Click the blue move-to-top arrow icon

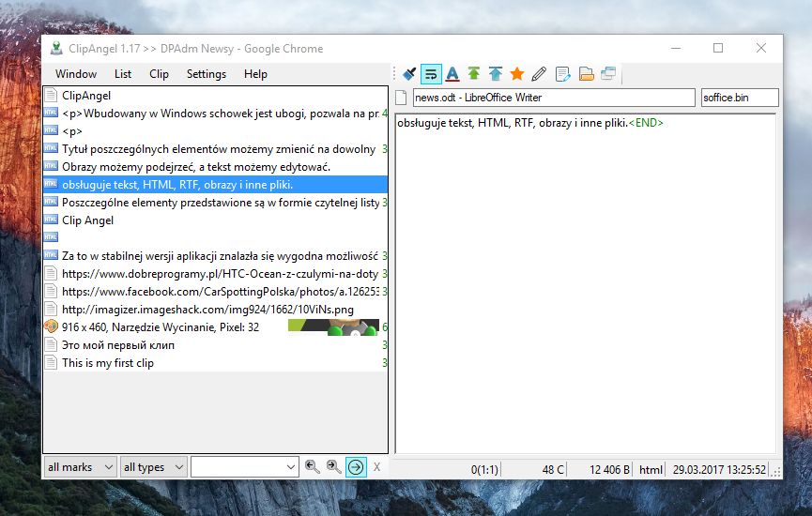[496, 73]
